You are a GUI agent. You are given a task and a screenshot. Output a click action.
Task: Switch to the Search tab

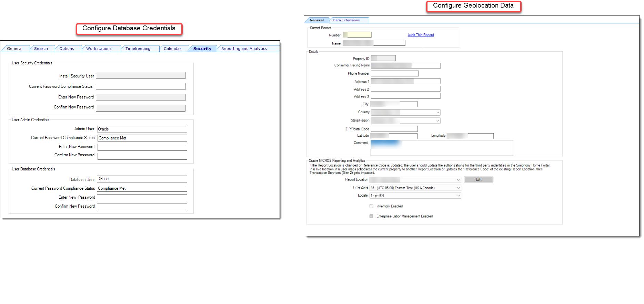[x=41, y=49]
